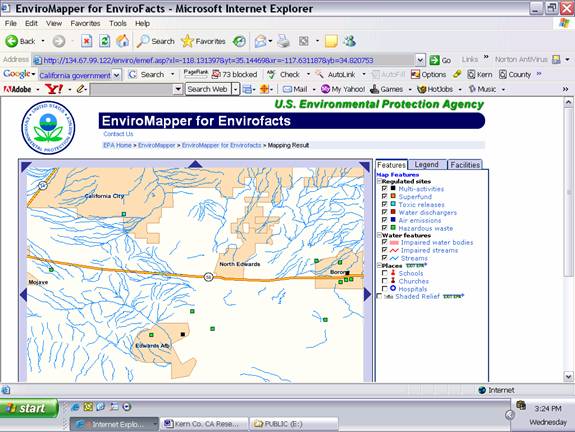
Task: Click the Adobe toolbar logo
Action: coord(17,89)
